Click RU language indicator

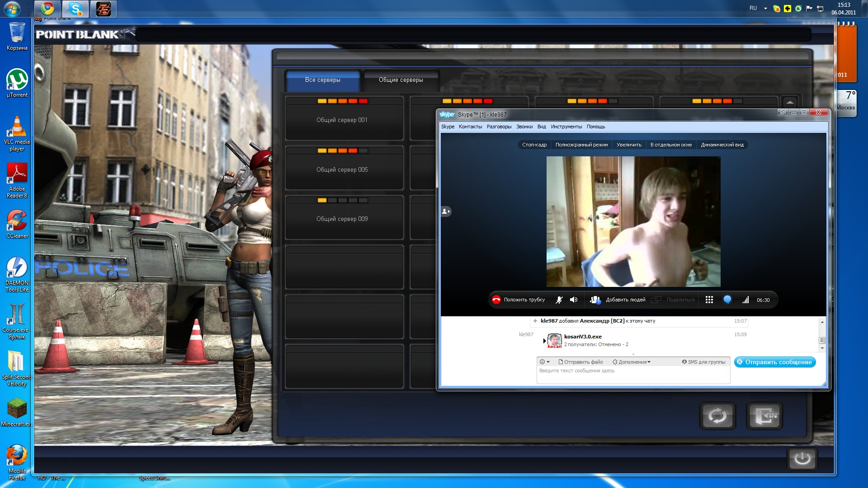pos(753,8)
